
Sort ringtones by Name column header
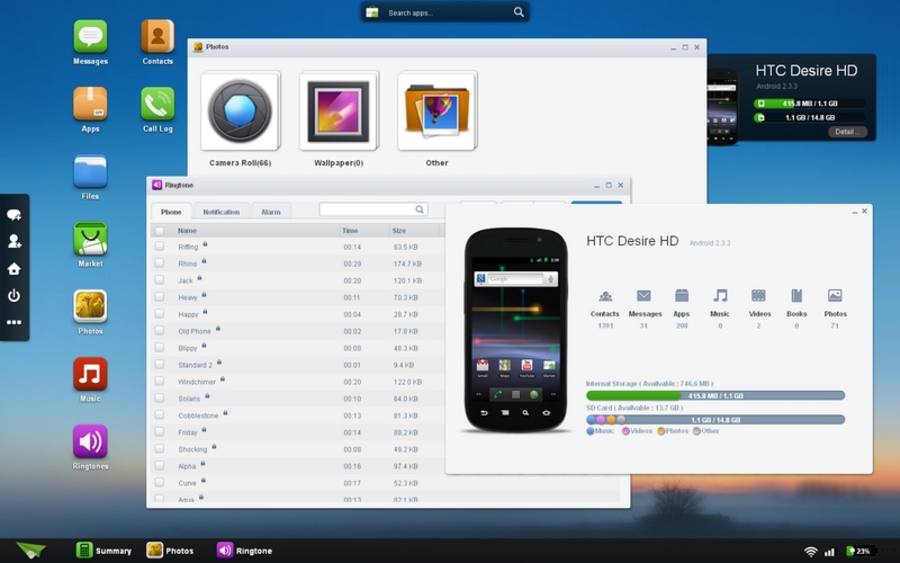click(x=187, y=231)
